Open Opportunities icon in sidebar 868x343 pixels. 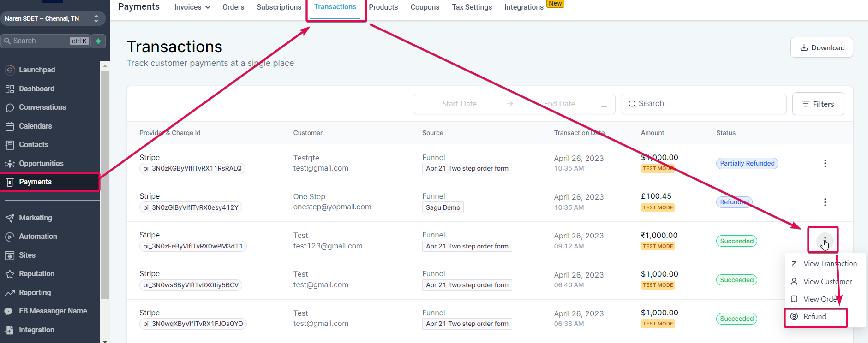(10, 164)
